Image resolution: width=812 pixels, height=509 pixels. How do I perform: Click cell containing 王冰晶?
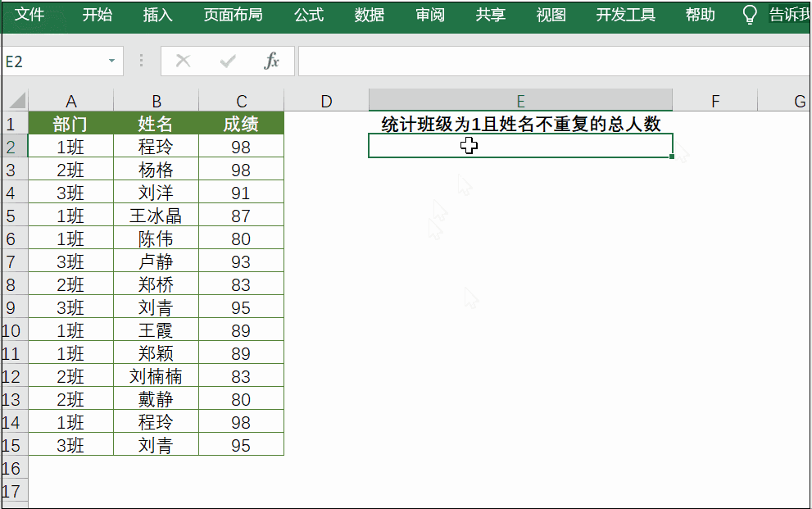point(156,216)
